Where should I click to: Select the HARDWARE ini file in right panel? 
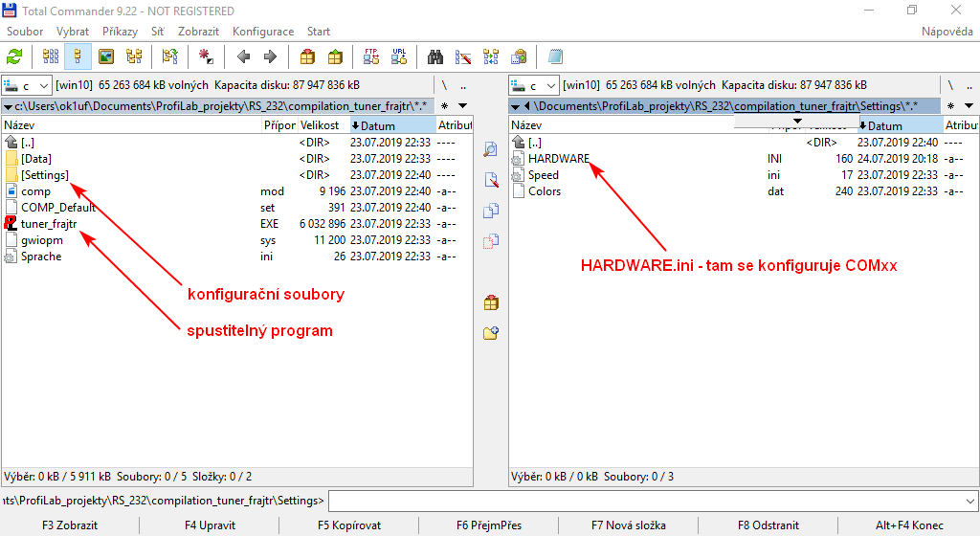pyautogui.click(x=558, y=159)
